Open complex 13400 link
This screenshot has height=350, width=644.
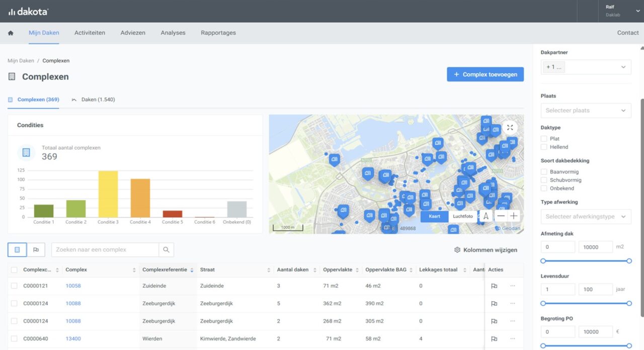pos(73,339)
